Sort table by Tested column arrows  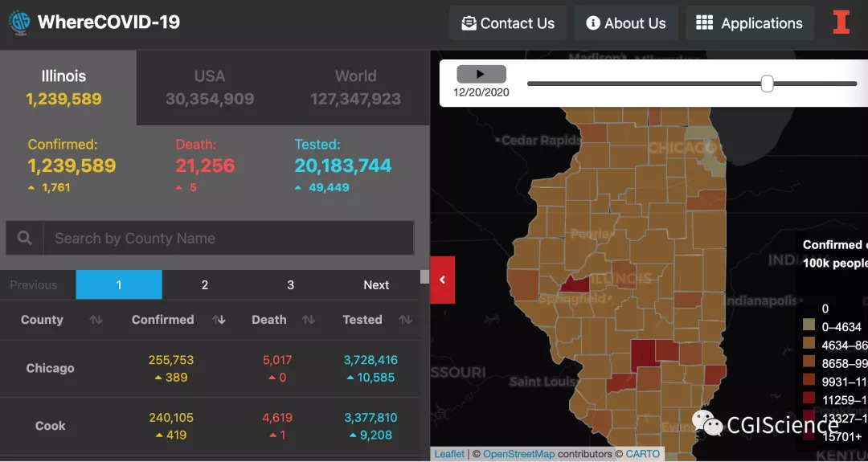click(405, 320)
